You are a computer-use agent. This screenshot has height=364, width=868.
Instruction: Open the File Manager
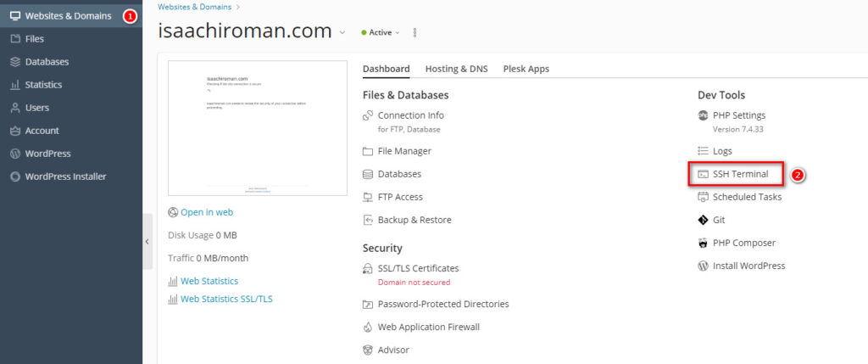[x=404, y=151]
